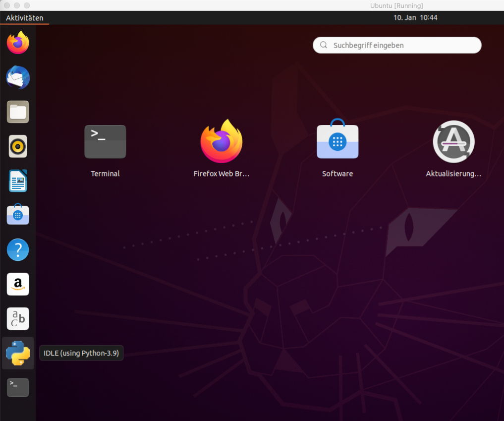
Task: Launch Thunderbird mail from the dock
Action: click(18, 77)
